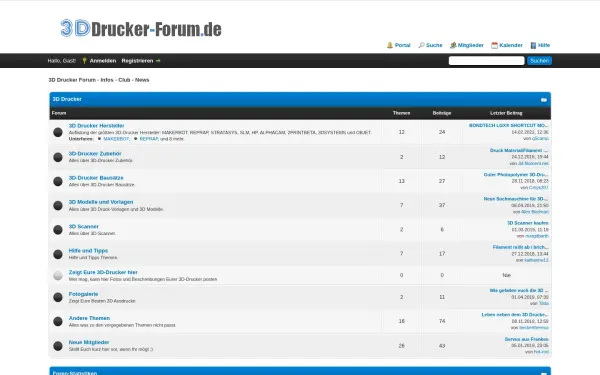Click description Zeigt Eure Besten 3D Ausdrucke
The image size is (600, 375).
[102, 301]
